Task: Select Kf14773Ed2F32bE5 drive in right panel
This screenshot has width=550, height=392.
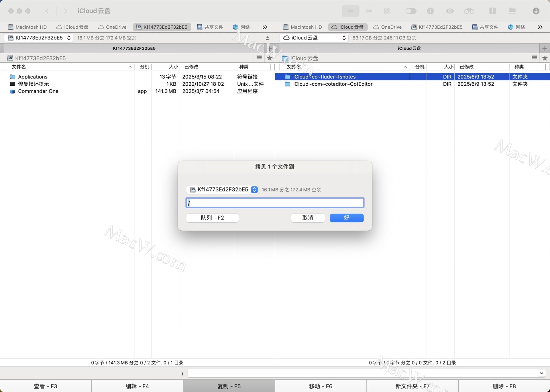Action: [x=437, y=27]
